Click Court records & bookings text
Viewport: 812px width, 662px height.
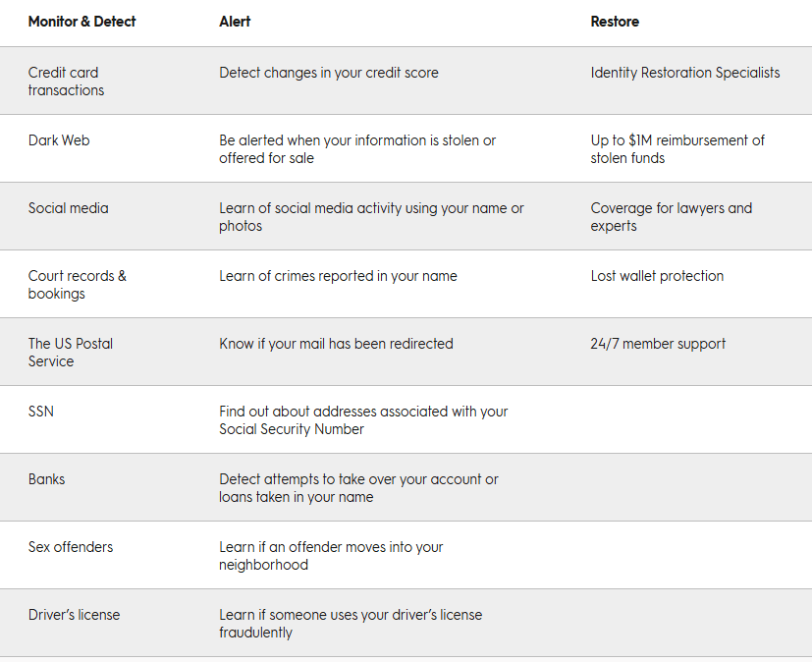(77, 285)
